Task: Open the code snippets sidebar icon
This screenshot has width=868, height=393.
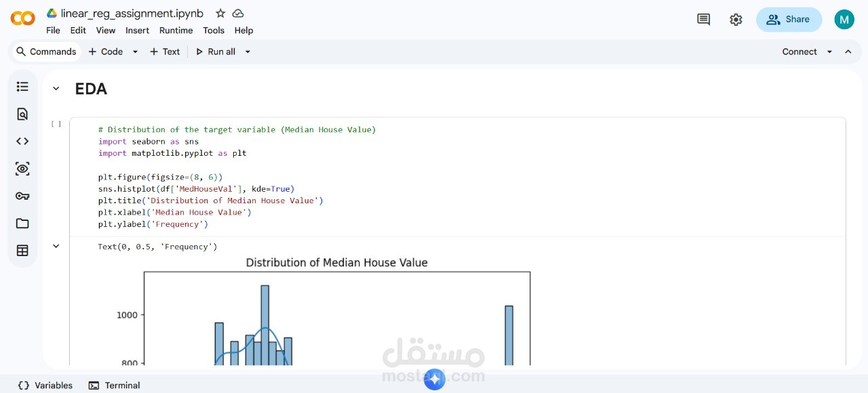Action: point(22,141)
